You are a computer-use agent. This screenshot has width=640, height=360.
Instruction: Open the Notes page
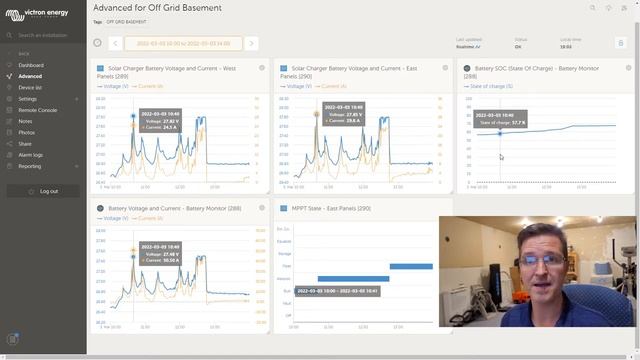(25, 122)
